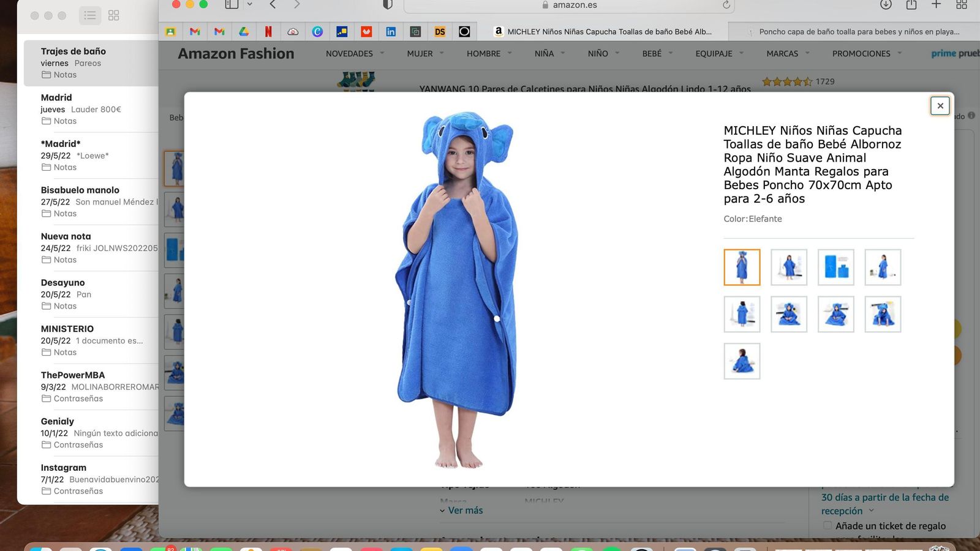Select the list view icon in Notes
The image size is (980, 551).
click(89, 15)
